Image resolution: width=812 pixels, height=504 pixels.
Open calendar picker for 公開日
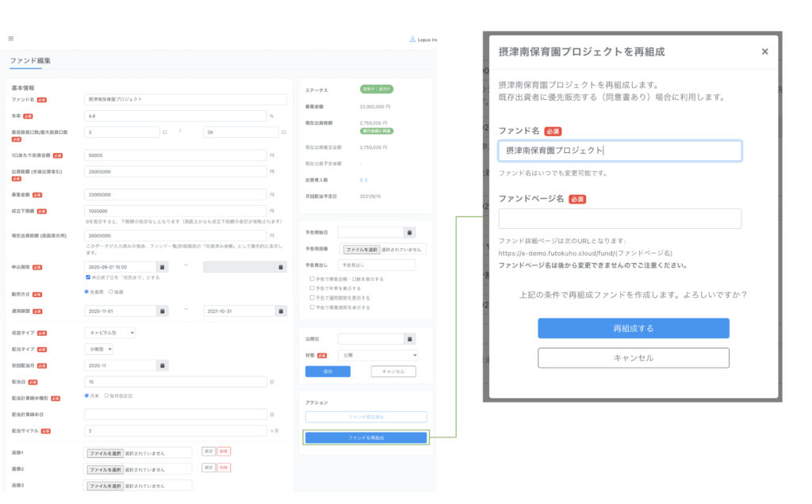click(x=409, y=338)
